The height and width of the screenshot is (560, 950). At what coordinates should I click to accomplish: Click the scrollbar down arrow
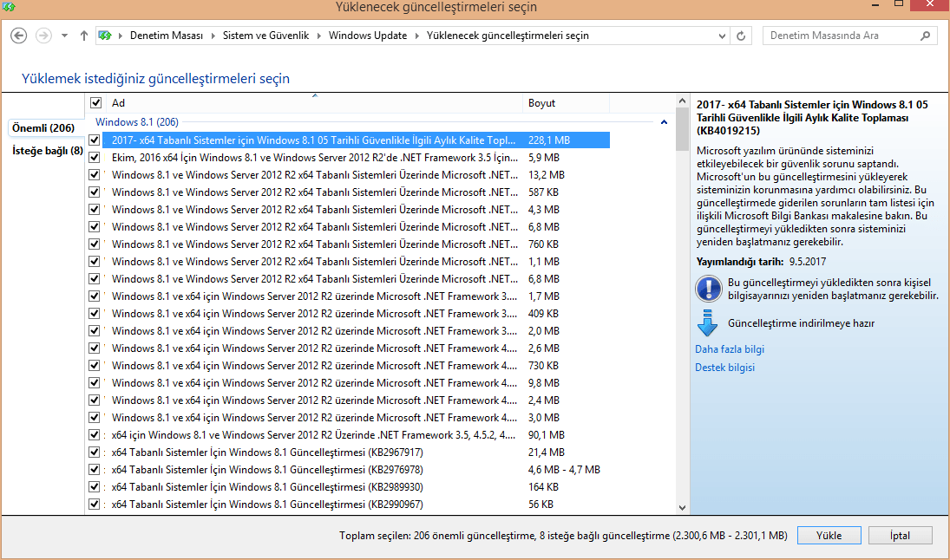(x=682, y=508)
